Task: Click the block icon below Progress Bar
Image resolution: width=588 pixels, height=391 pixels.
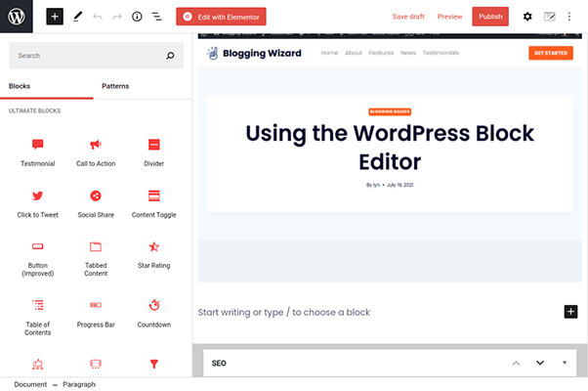Action: click(96, 364)
